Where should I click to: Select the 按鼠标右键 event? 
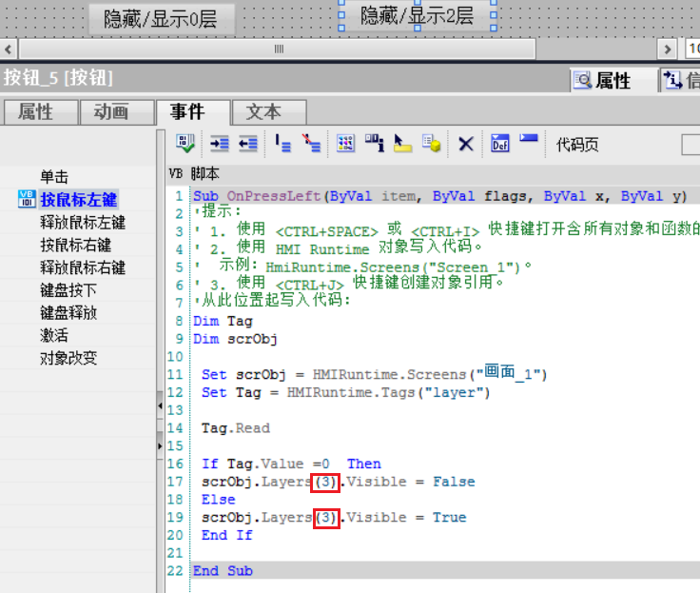pos(75,245)
